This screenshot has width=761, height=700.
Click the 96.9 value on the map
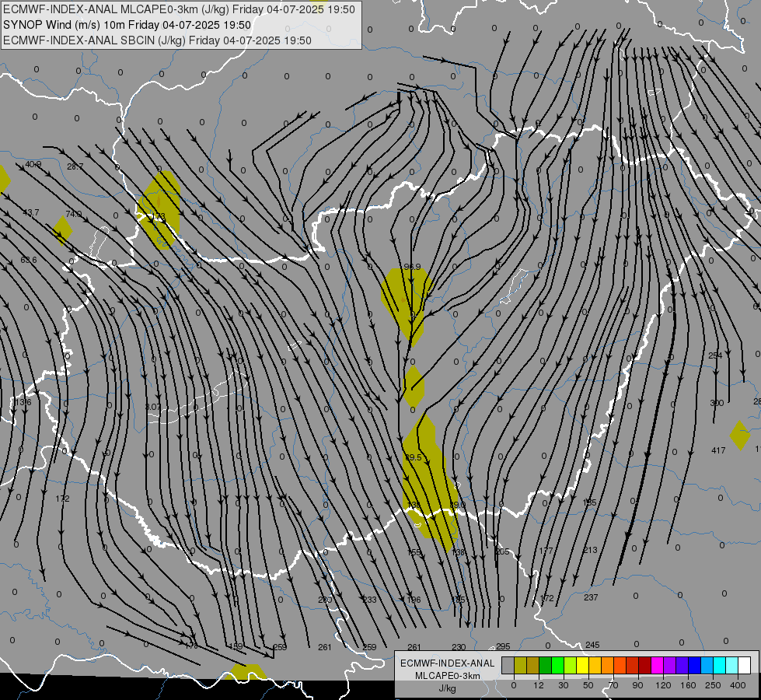click(x=412, y=268)
